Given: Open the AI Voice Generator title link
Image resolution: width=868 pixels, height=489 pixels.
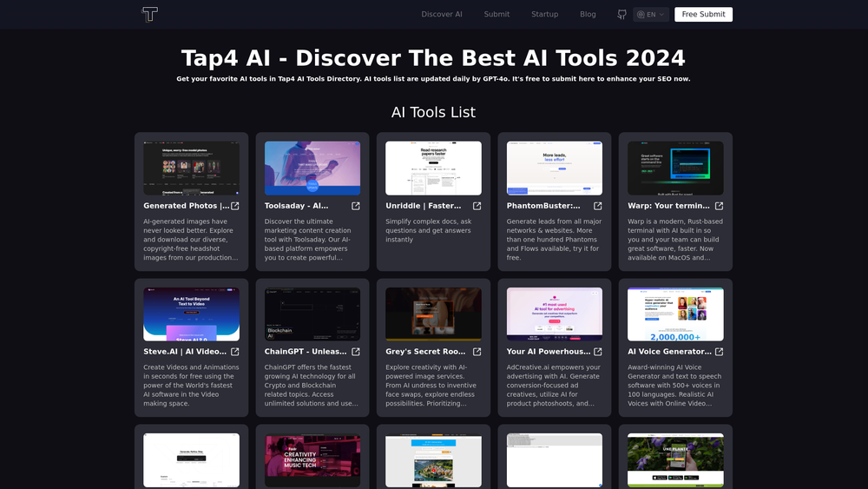Looking at the screenshot, I should 669,352.
